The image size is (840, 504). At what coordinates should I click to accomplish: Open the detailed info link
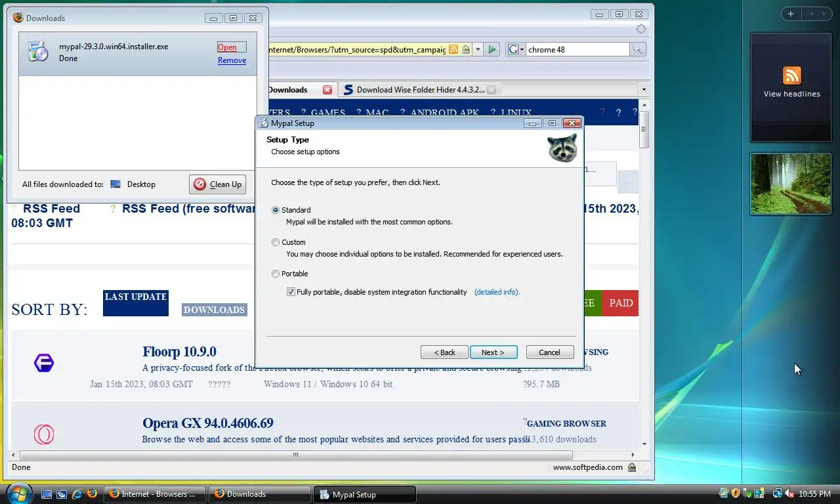(x=497, y=292)
